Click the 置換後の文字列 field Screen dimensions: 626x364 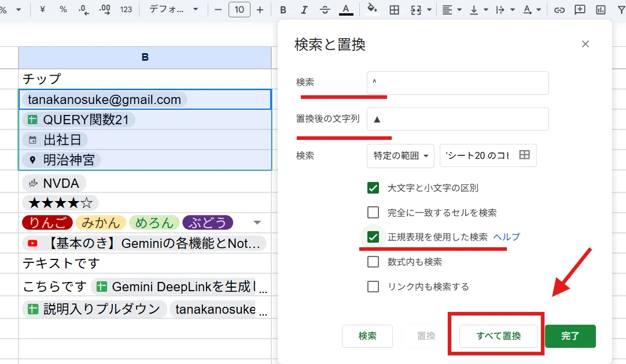click(x=458, y=119)
